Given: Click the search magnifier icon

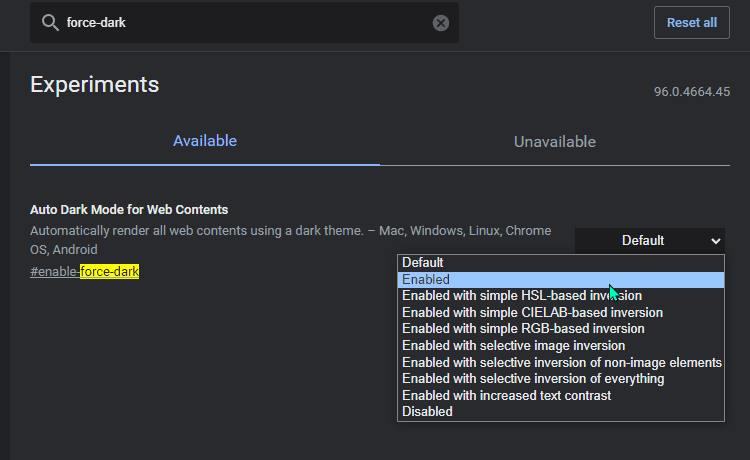Looking at the screenshot, I should (50, 22).
